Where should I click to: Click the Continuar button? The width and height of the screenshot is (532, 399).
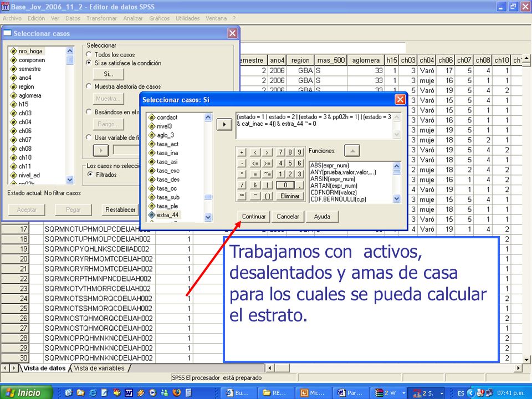click(x=254, y=217)
